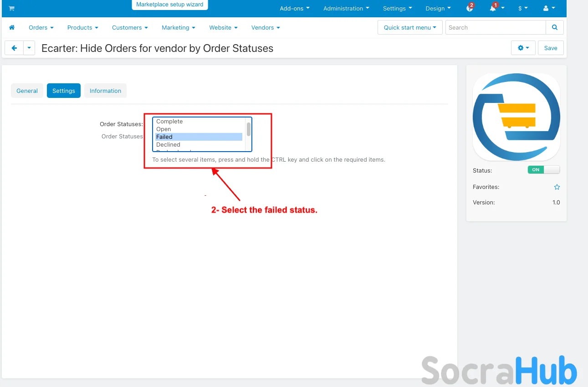Select Complete in Order Statuses list
The height and width of the screenshot is (387, 588).
(x=199, y=122)
